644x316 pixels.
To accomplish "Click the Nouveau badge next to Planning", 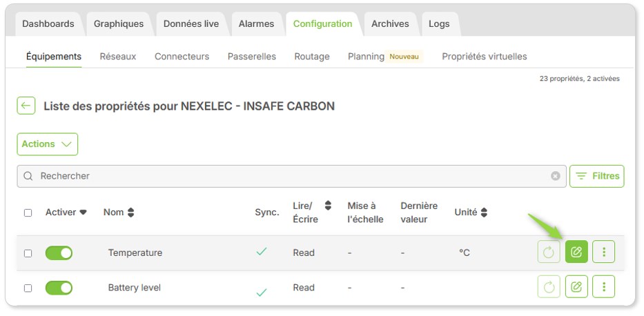I will pos(404,57).
